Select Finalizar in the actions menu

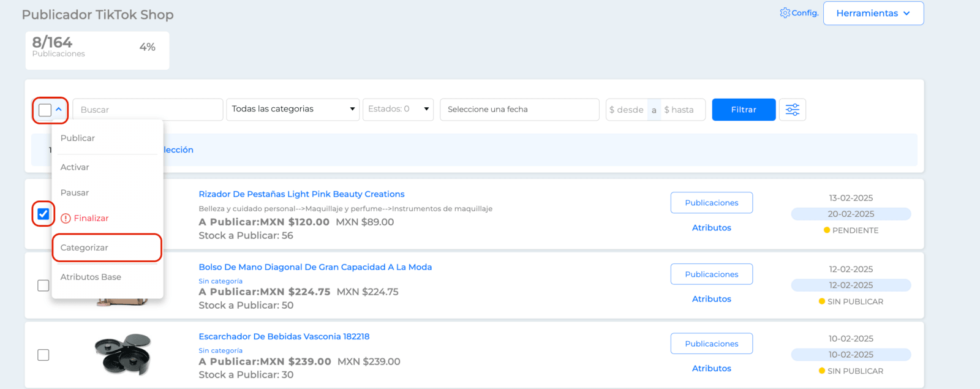(x=91, y=219)
